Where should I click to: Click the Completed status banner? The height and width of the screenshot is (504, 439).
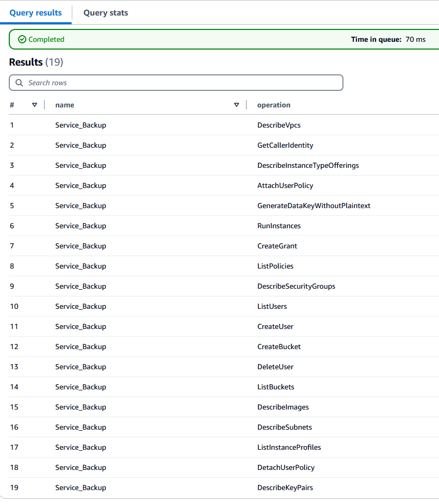pos(219,39)
